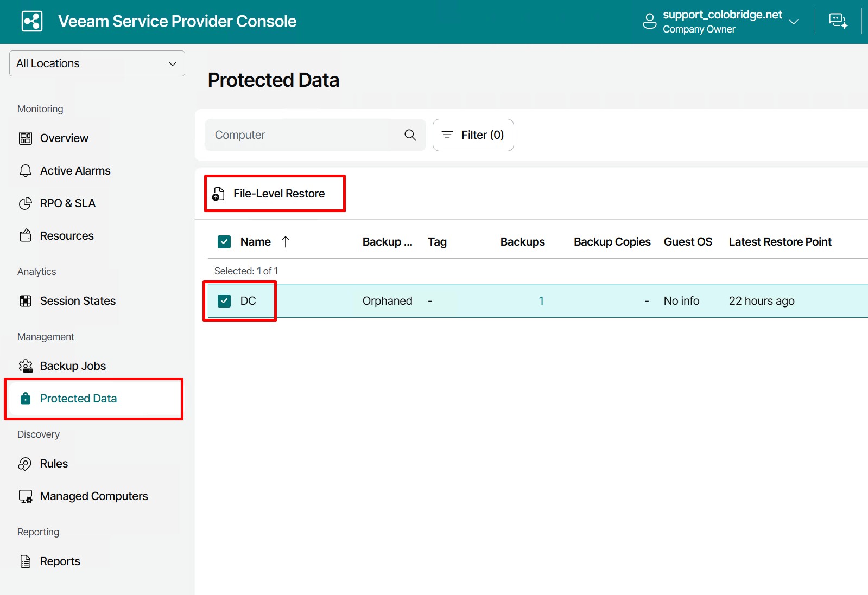
Task: Go to Reports in sidebar
Action: click(60, 561)
